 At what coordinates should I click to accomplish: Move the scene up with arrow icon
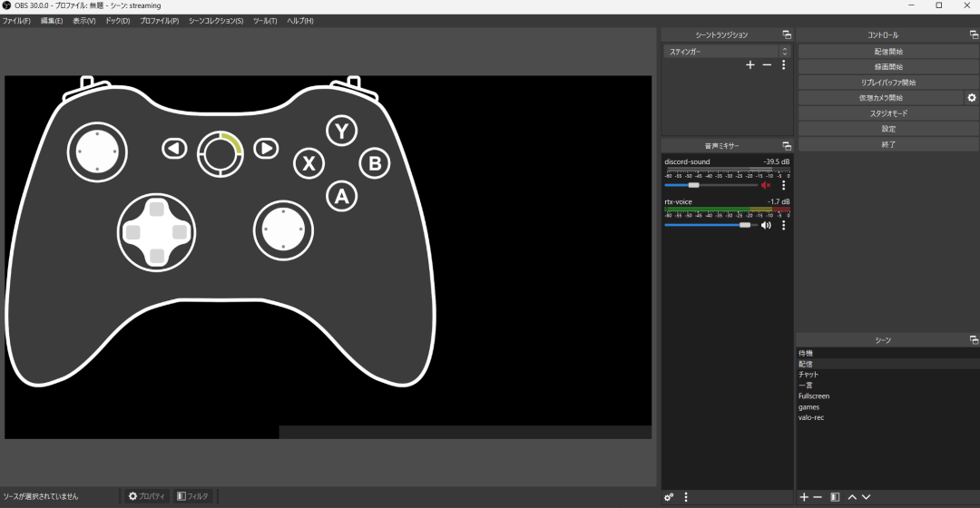[852, 497]
